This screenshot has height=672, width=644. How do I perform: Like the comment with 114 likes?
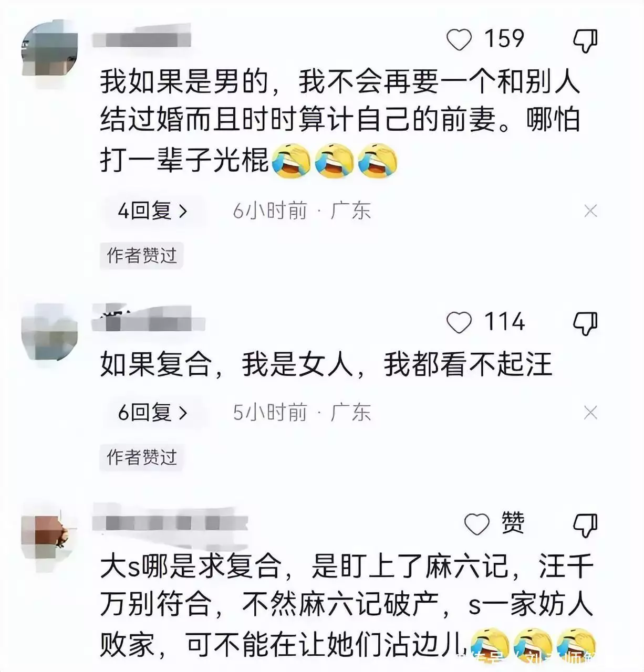coord(459,322)
